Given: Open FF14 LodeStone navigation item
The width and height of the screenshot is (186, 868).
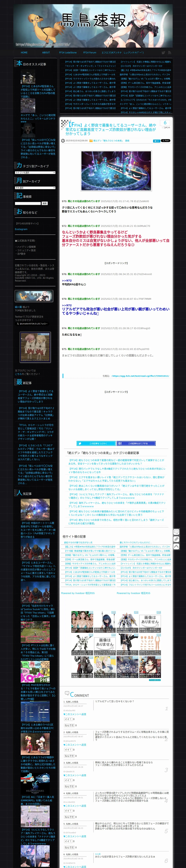Looking at the screenshot, I should coord(68,53).
